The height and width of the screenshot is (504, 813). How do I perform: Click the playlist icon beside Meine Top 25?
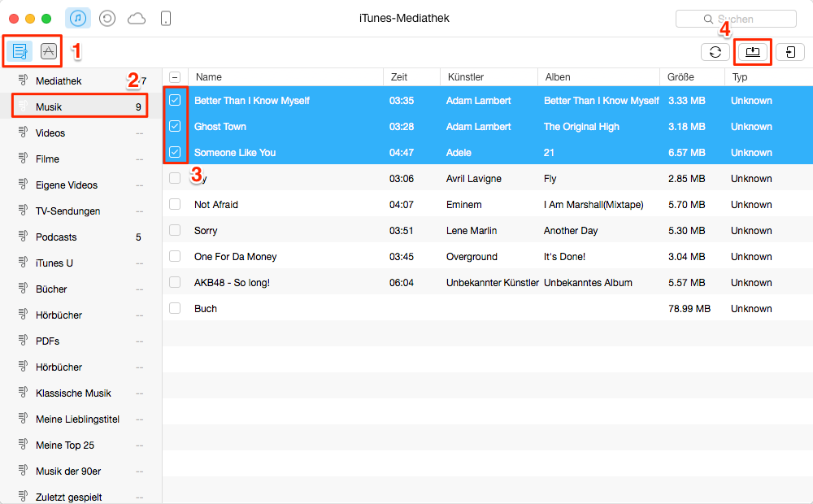(x=23, y=445)
